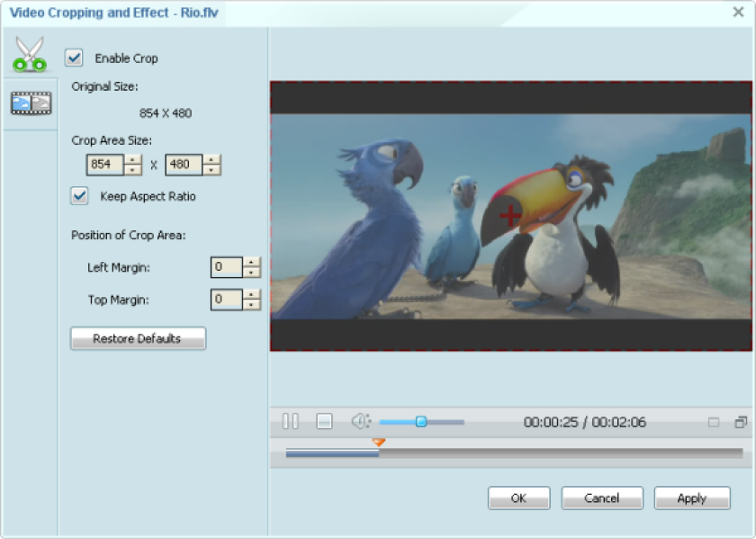Decrease Top Margin with down arrow

tap(252, 305)
